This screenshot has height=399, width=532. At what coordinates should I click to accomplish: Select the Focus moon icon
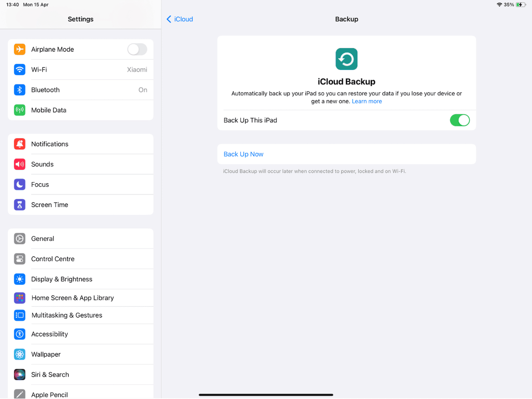(x=20, y=184)
